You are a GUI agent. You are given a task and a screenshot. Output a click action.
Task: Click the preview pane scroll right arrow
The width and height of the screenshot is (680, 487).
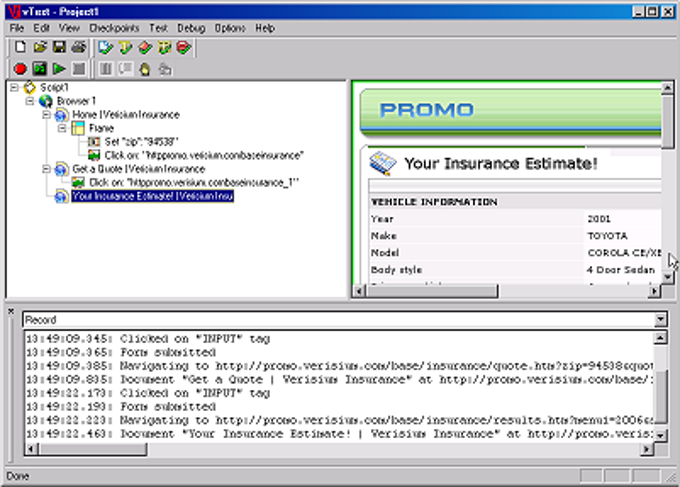(654, 291)
